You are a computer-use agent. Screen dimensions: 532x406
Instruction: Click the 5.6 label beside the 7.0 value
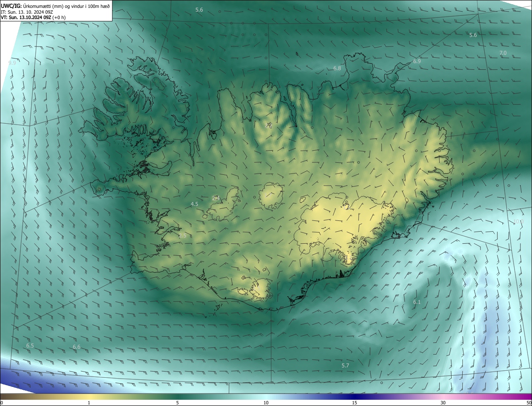473,35
